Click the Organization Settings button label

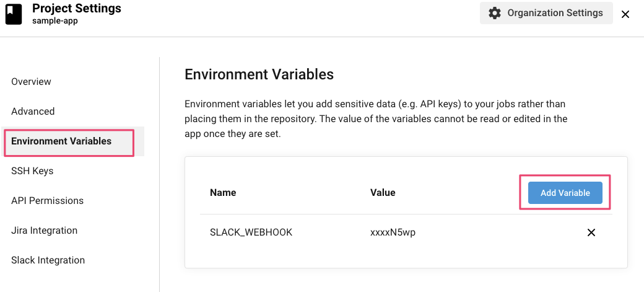tap(555, 13)
